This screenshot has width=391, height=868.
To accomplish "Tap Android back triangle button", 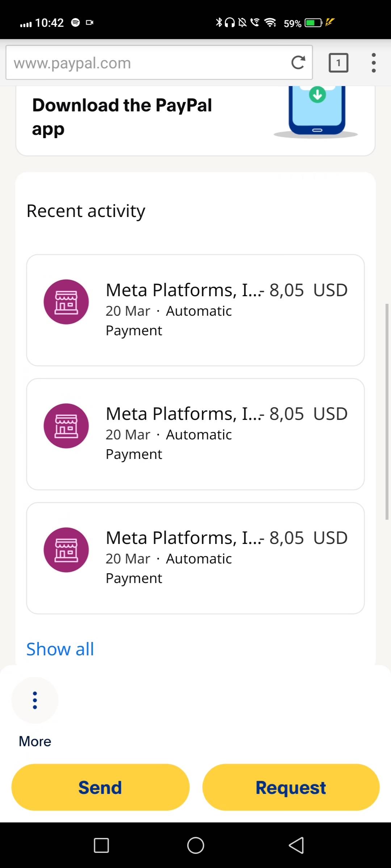I will (x=297, y=845).
